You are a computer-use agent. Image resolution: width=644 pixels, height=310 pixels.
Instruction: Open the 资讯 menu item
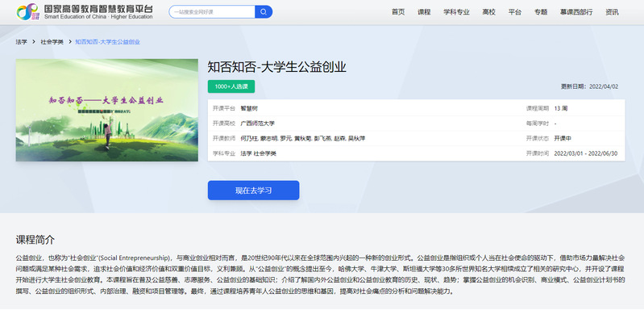612,12
